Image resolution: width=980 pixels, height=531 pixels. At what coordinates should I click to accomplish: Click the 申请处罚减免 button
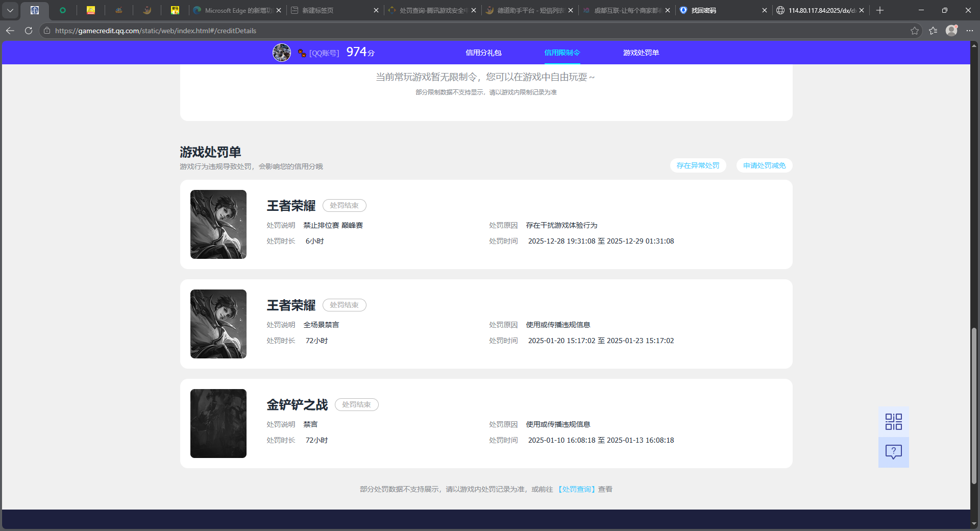[764, 165]
